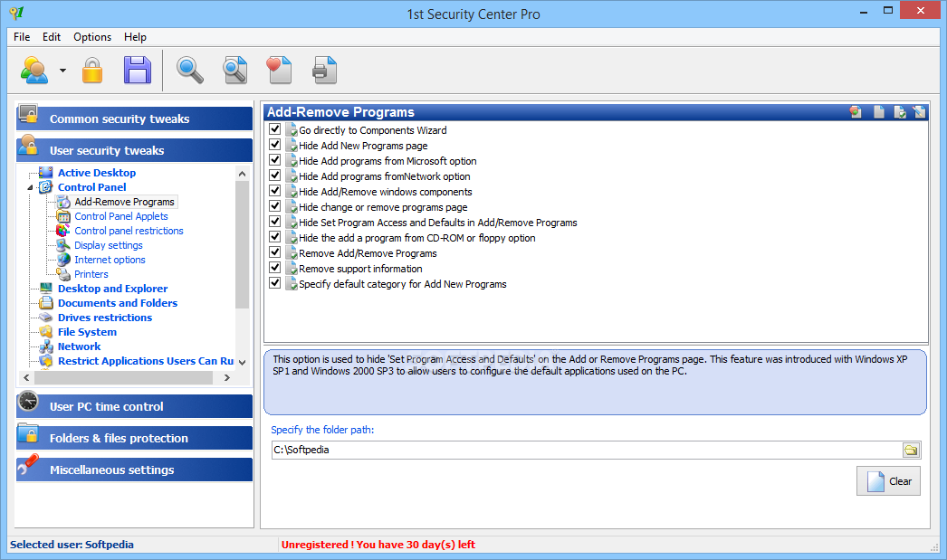This screenshot has width=947, height=560.
Task: Uncheck Specify default category for Add New Programs
Action: tap(275, 283)
